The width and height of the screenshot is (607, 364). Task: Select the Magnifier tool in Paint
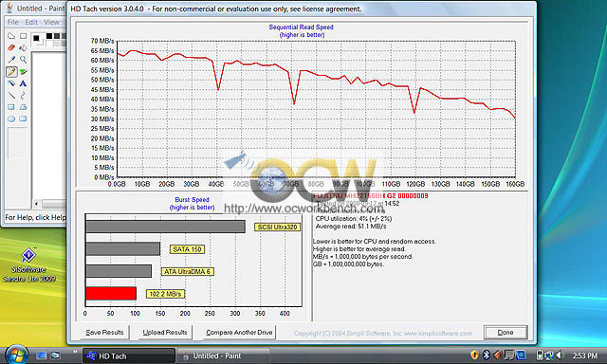[23, 60]
